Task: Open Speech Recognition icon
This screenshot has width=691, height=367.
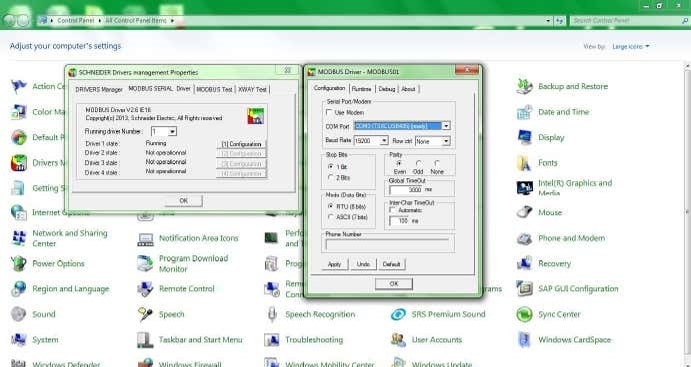Action: [x=272, y=315]
